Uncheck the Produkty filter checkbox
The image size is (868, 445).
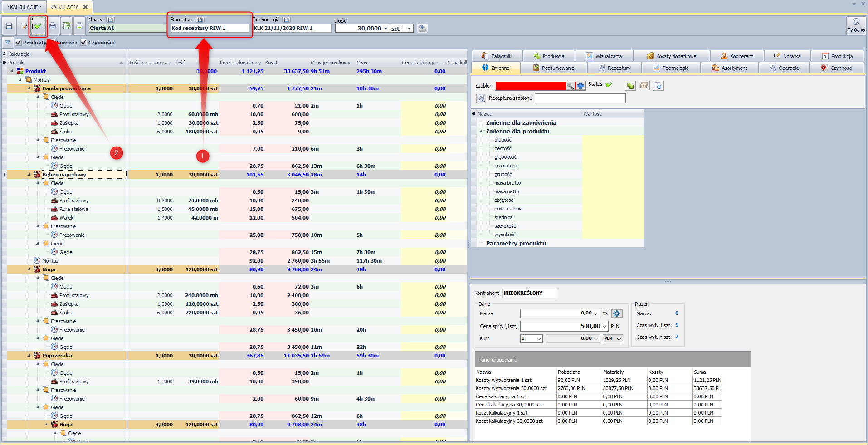[19, 43]
